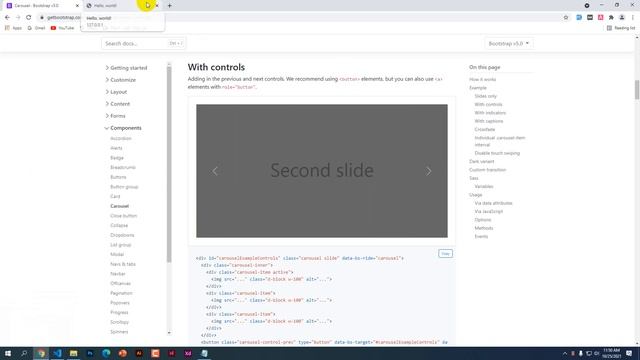Open the Button group docs page
Viewport: 640px width, 360px height.
(124, 187)
